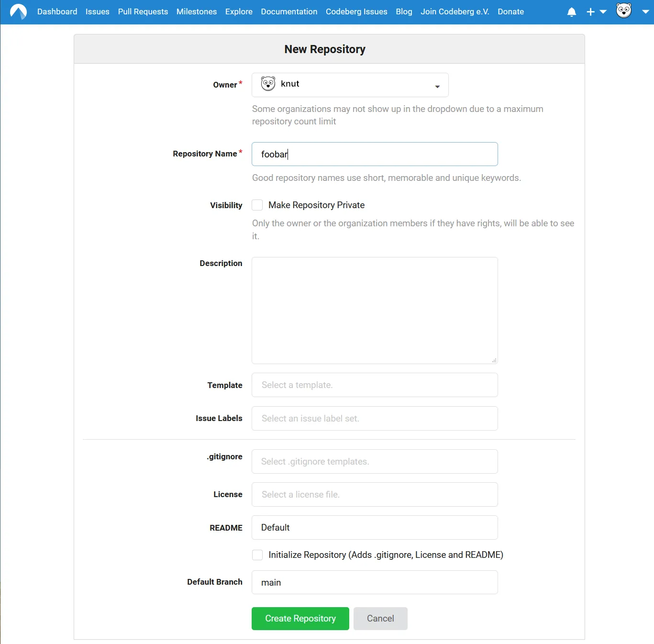Open the Explore page
654x644 pixels.
(239, 11)
